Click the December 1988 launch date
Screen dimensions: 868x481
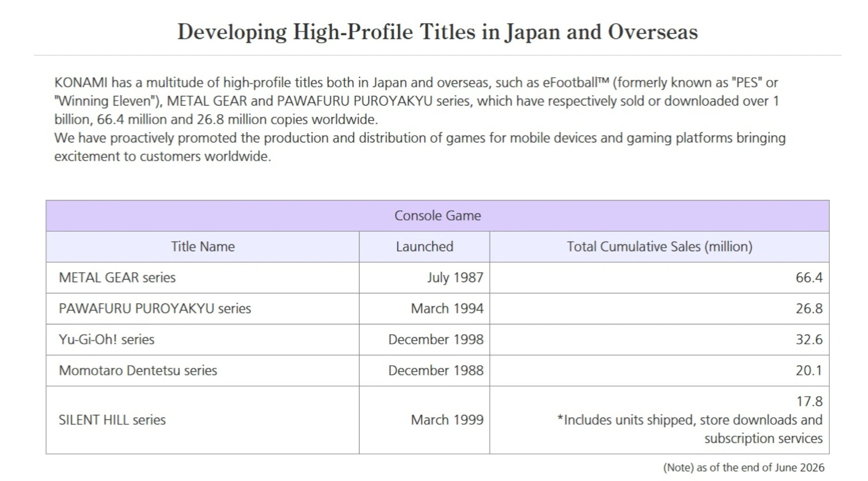(436, 371)
